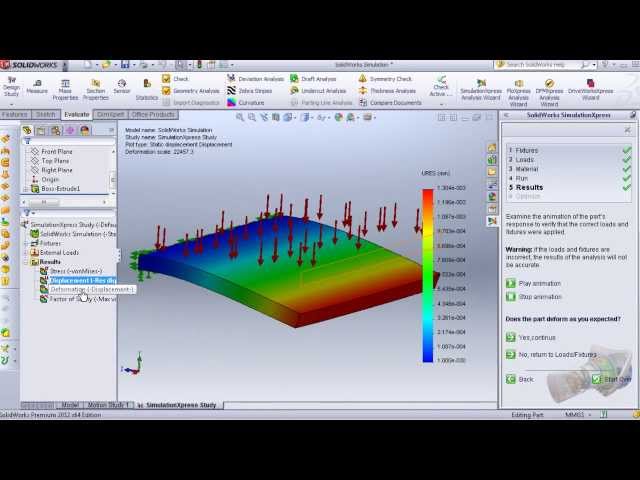640x480 pixels.
Task: Toggle the Geometry Analysis checkbox
Action: coord(166,91)
